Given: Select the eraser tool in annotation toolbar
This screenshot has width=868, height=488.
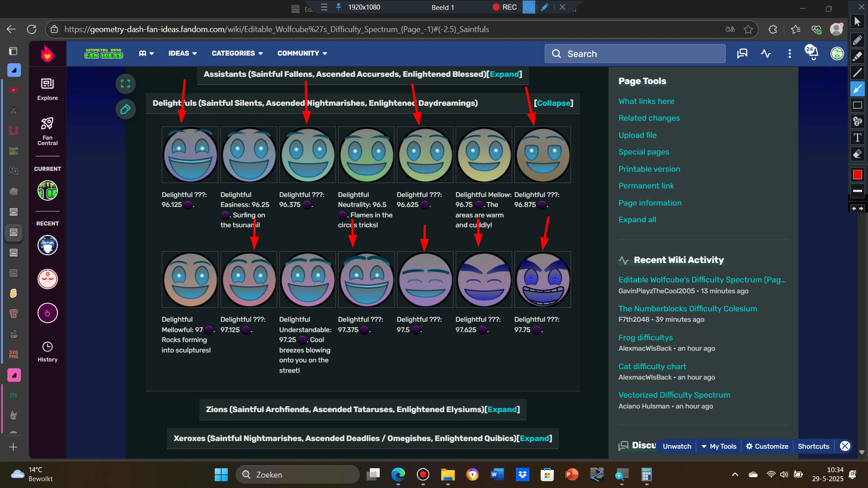Looking at the screenshot, I should 857,154.
